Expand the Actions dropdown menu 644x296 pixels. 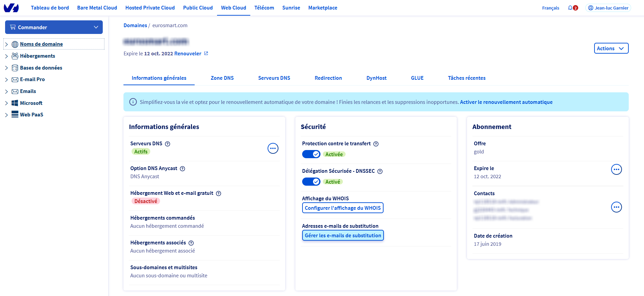611,48
